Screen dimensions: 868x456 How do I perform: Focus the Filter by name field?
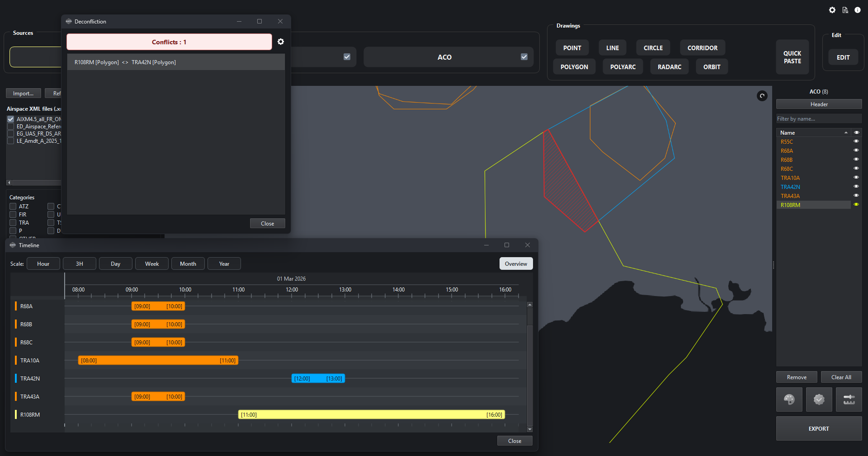pos(819,119)
